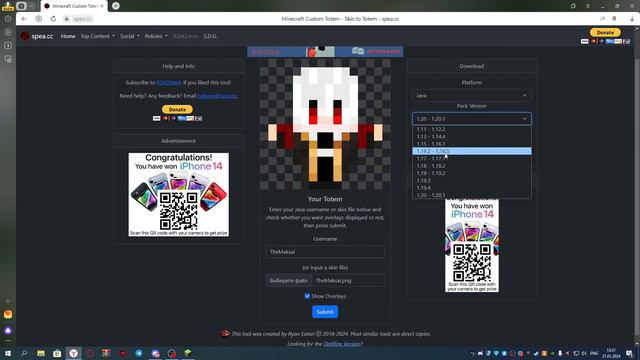Select pack version 1.15 - 1.16.1

[x=472, y=144]
